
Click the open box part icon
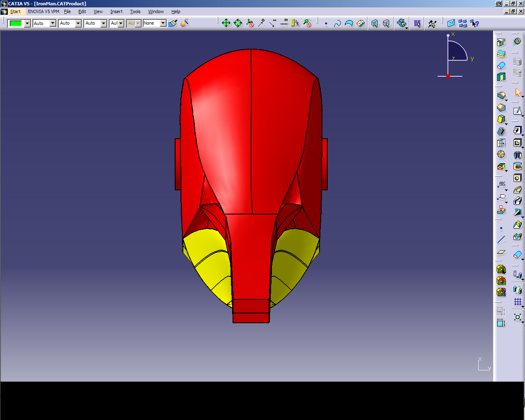[x=501, y=42]
